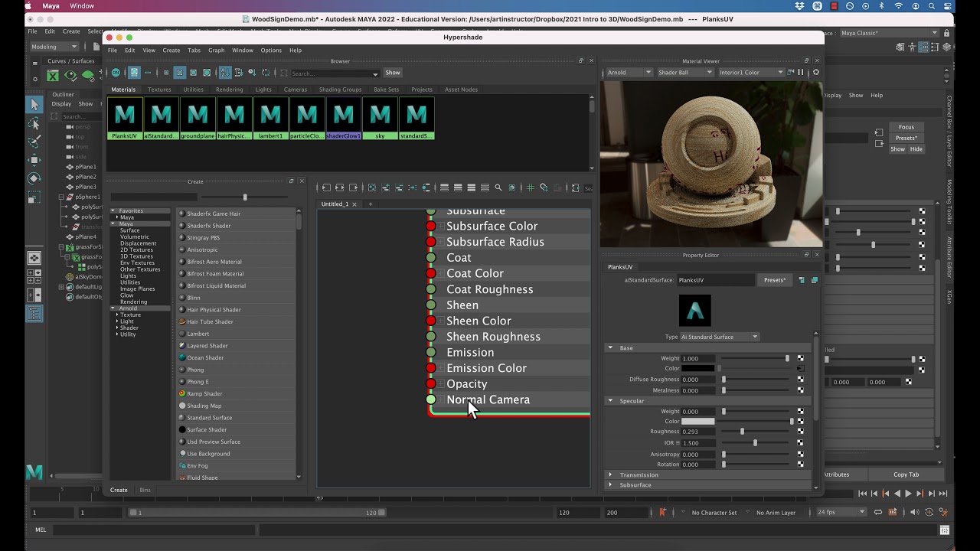Click map button for Specular Roughness
The width and height of the screenshot is (980, 551).
[801, 431]
